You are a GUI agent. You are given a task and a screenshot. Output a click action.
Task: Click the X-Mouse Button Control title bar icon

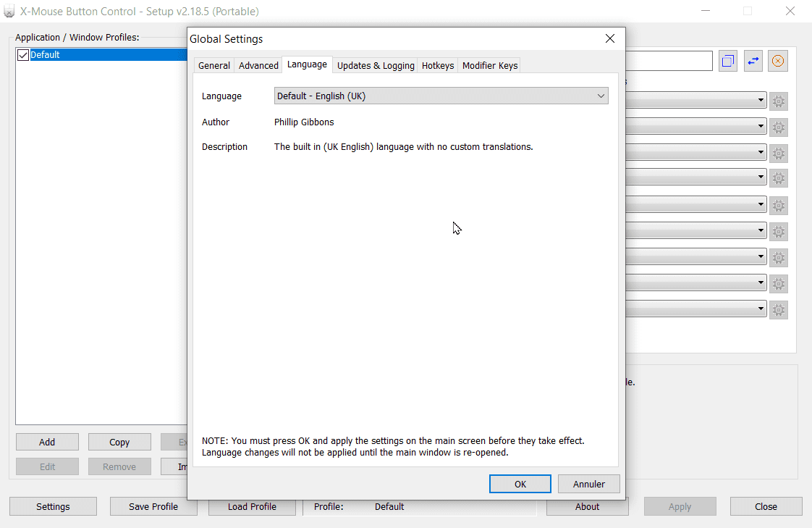(x=9, y=12)
